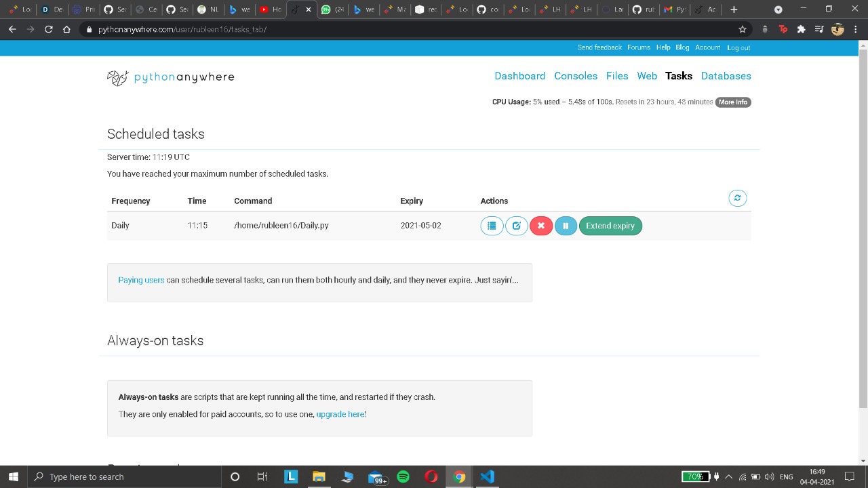Open the Account link
Viewport: 868px width, 488px height.
click(707, 47)
